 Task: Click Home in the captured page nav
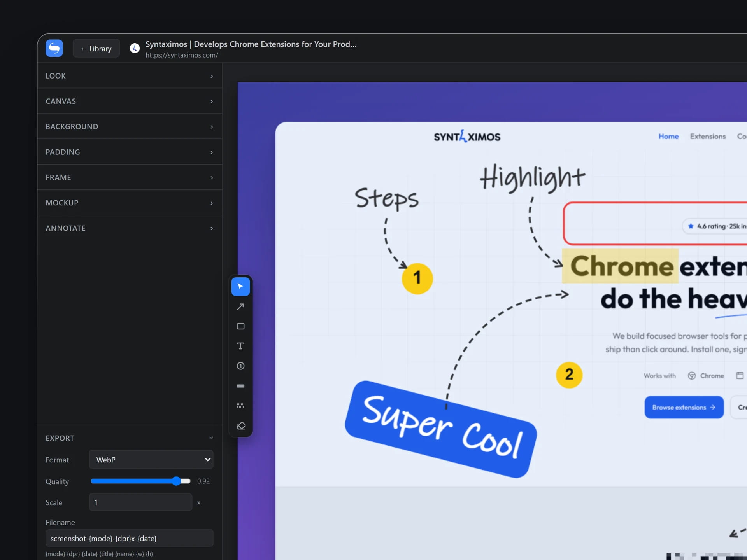(x=668, y=136)
